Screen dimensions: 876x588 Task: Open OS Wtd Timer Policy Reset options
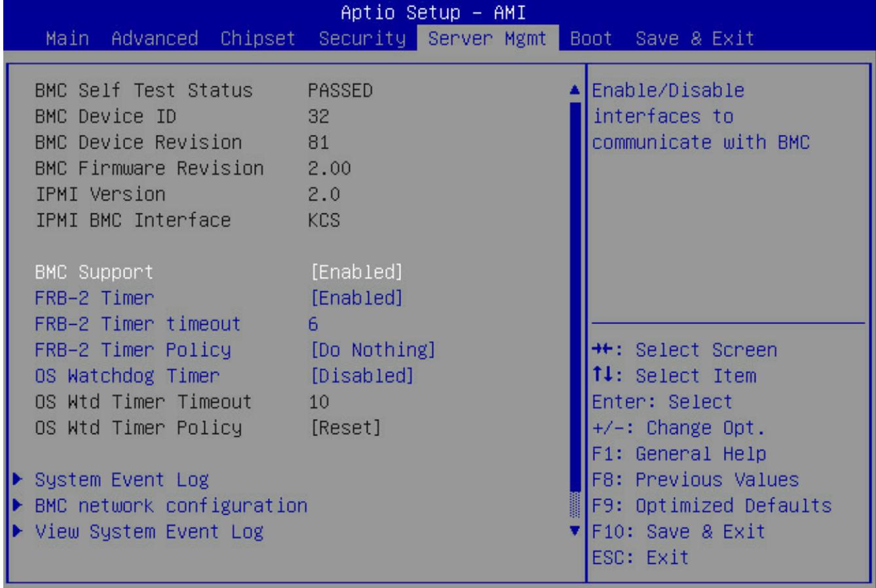click(345, 428)
